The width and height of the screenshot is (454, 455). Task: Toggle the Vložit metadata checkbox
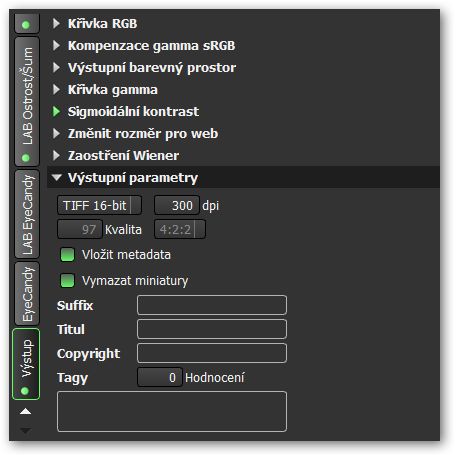pos(67,255)
